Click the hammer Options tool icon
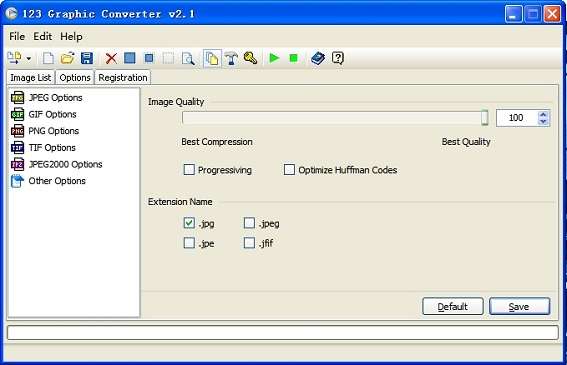The height and width of the screenshot is (365, 567). click(x=231, y=58)
